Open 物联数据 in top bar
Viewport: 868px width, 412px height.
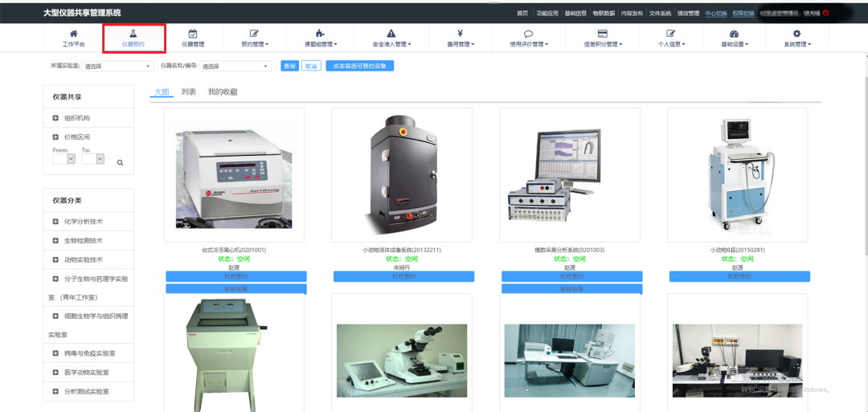click(x=604, y=14)
